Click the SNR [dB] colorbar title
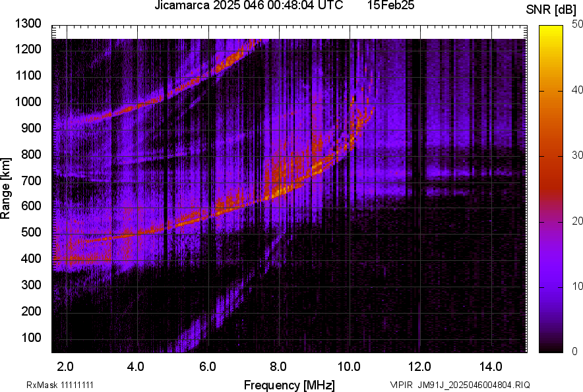This screenshot has height=392, width=583. click(x=551, y=9)
